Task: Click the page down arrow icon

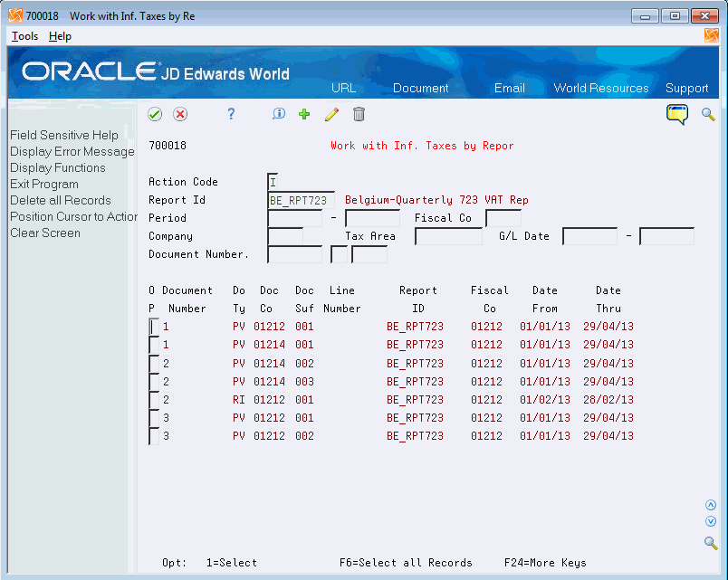Action: (711, 521)
